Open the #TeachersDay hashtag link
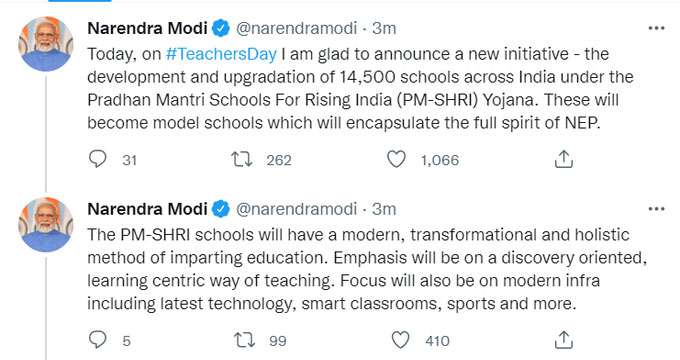Image resolution: width=680 pixels, height=360 pixels. [x=221, y=54]
